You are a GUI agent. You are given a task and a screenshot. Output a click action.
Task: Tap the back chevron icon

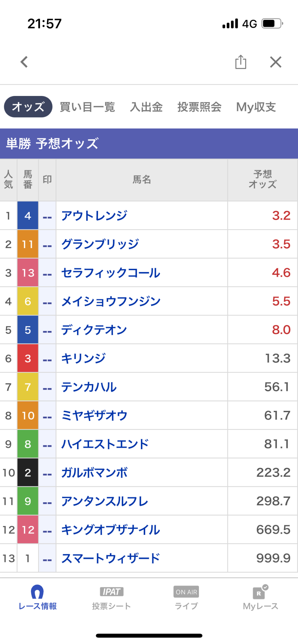tap(24, 62)
